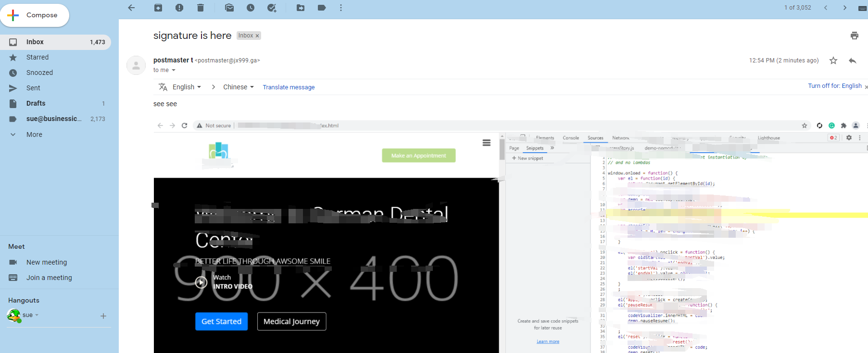Mark the email as unread
868x353 pixels.
[229, 8]
